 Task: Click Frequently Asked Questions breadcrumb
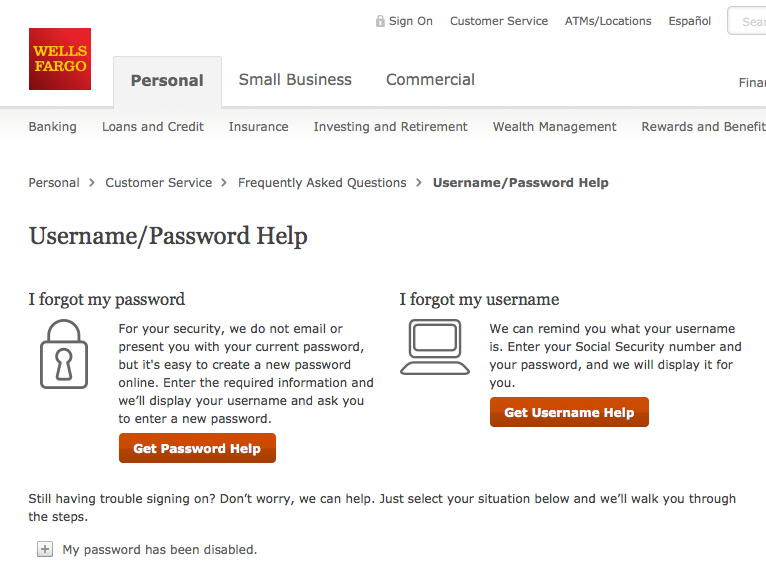pos(322,183)
